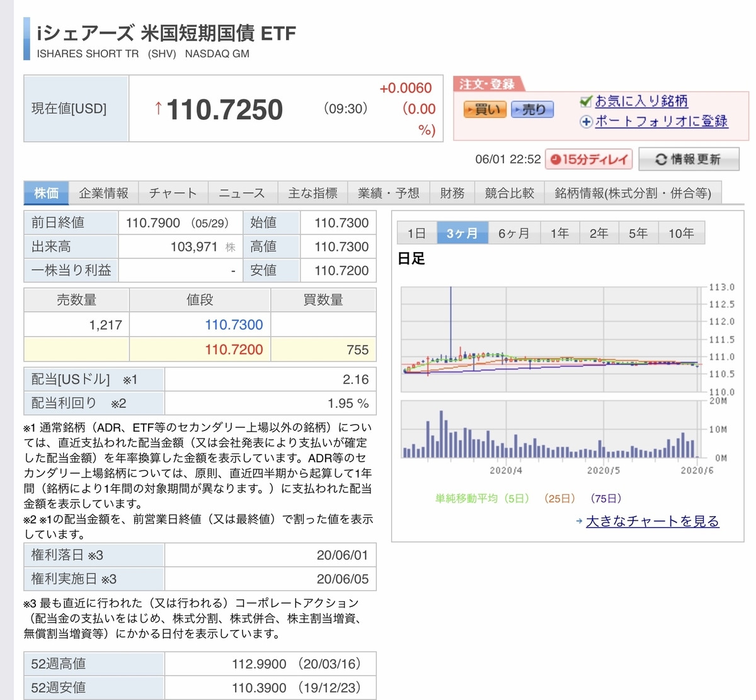Open お気に入り銘柄 link
756x700 pixels.
point(641,101)
